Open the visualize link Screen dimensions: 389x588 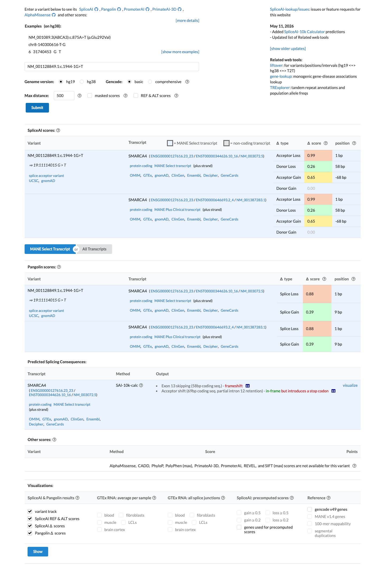(350, 385)
